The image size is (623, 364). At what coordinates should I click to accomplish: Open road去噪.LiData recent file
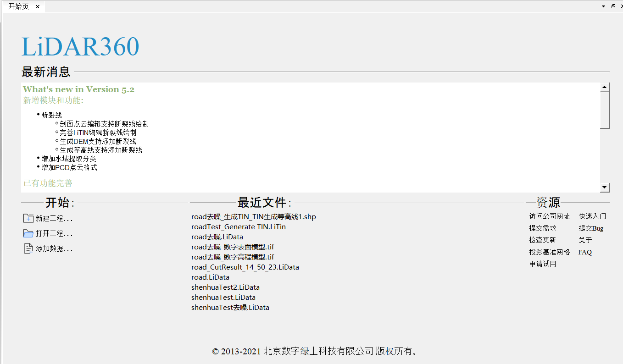[x=217, y=237]
